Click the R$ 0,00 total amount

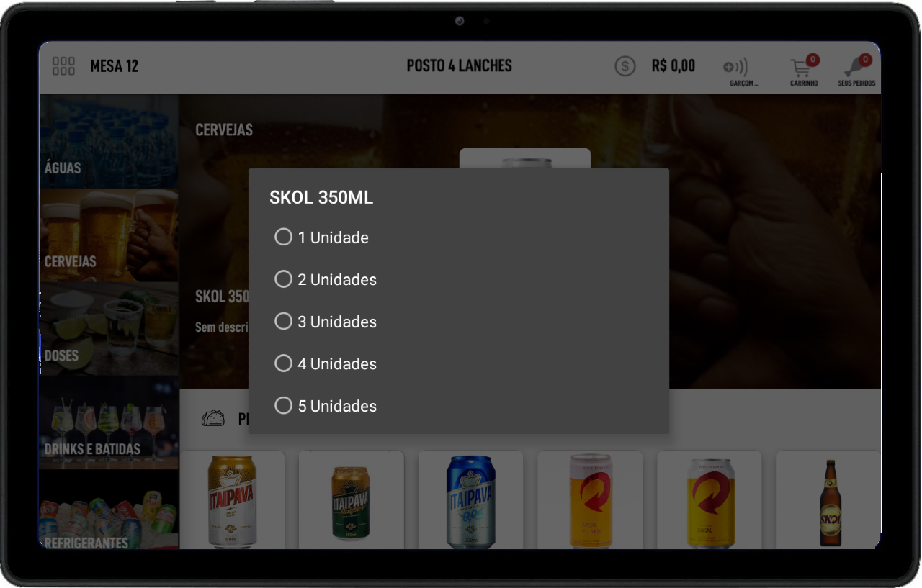673,66
